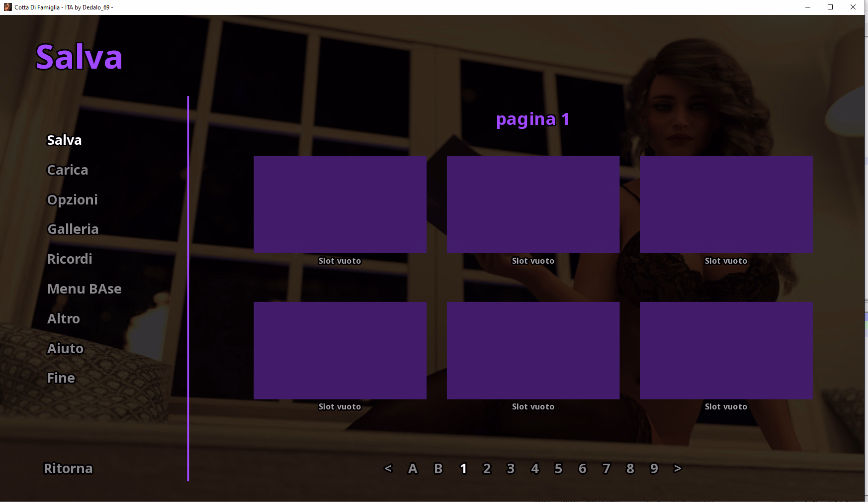Open the Altro section
This screenshot has height=502, width=868.
pyautogui.click(x=64, y=319)
